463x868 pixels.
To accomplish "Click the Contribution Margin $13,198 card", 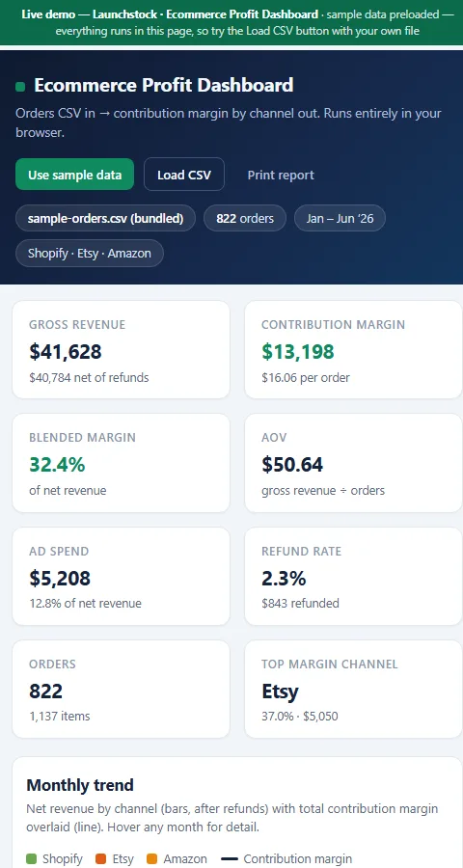I will click(x=353, y=349).
